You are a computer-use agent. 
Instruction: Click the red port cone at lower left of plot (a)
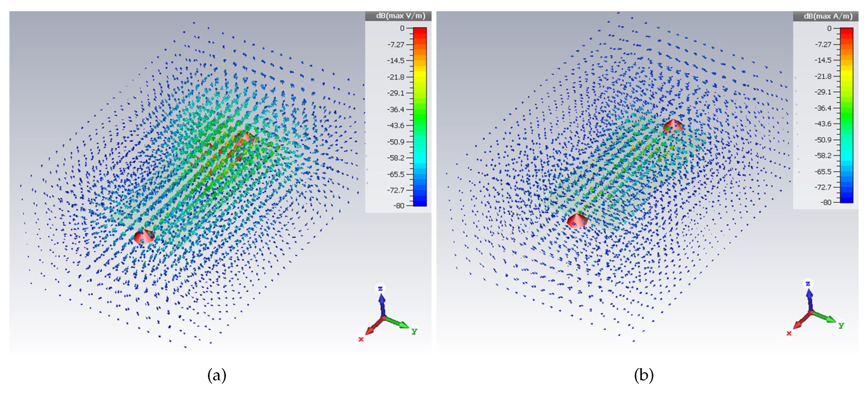[144, 236]
